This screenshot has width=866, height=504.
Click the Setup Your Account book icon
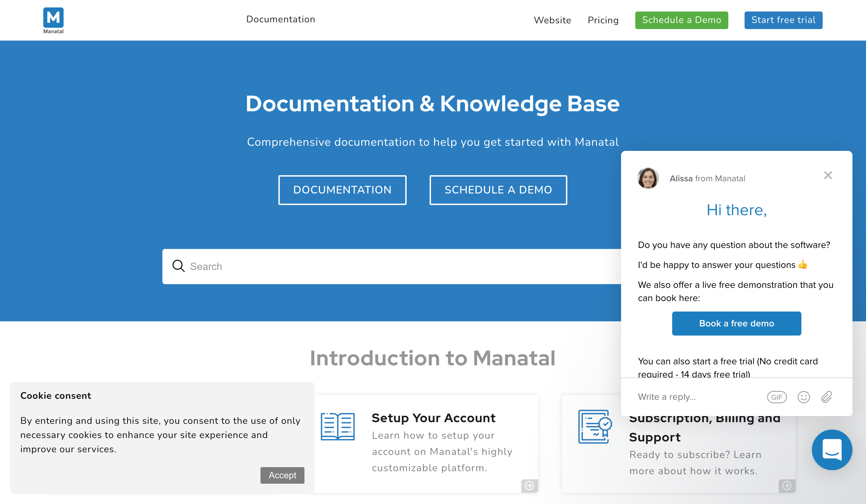tap(338, 426)
